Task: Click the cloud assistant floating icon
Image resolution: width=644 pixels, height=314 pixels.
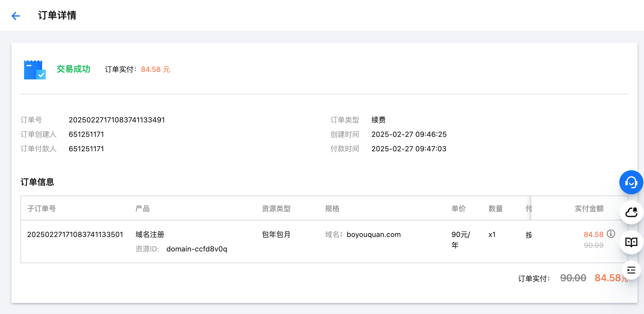Action: point(631,212)
